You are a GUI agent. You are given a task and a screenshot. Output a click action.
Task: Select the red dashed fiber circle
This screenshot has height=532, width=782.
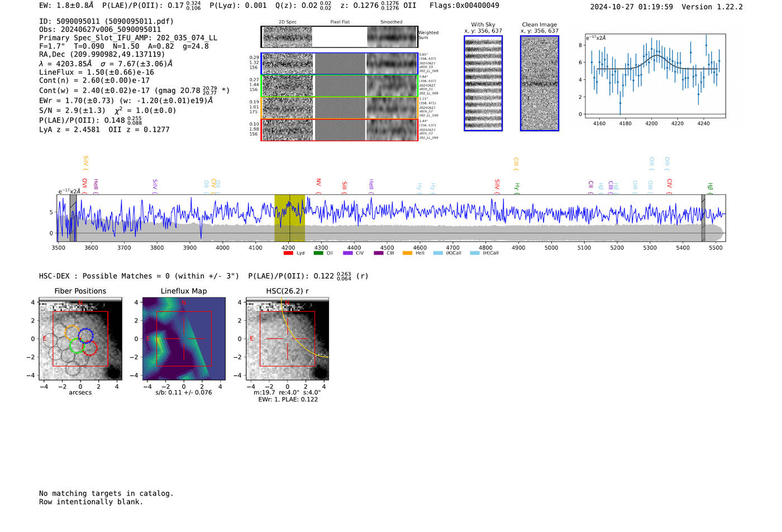click(90, 348)
